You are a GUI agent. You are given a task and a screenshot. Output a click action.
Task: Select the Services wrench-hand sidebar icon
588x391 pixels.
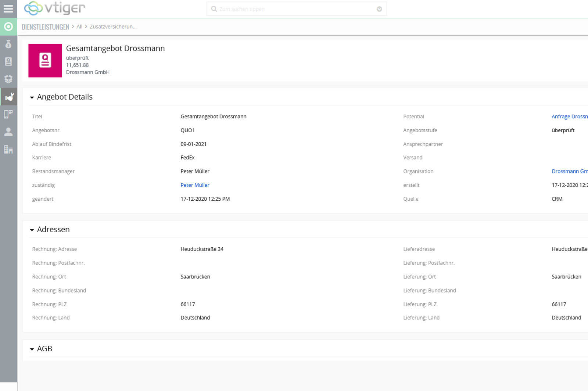(9, 97)
